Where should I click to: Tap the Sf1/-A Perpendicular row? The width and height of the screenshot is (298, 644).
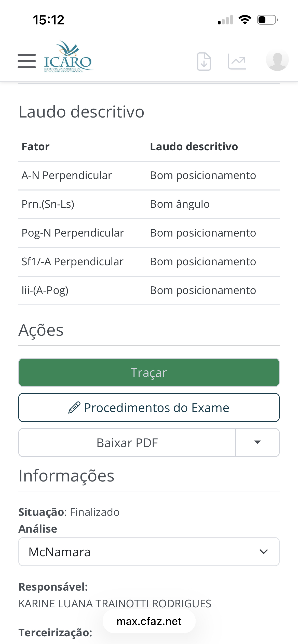point(149,262)
